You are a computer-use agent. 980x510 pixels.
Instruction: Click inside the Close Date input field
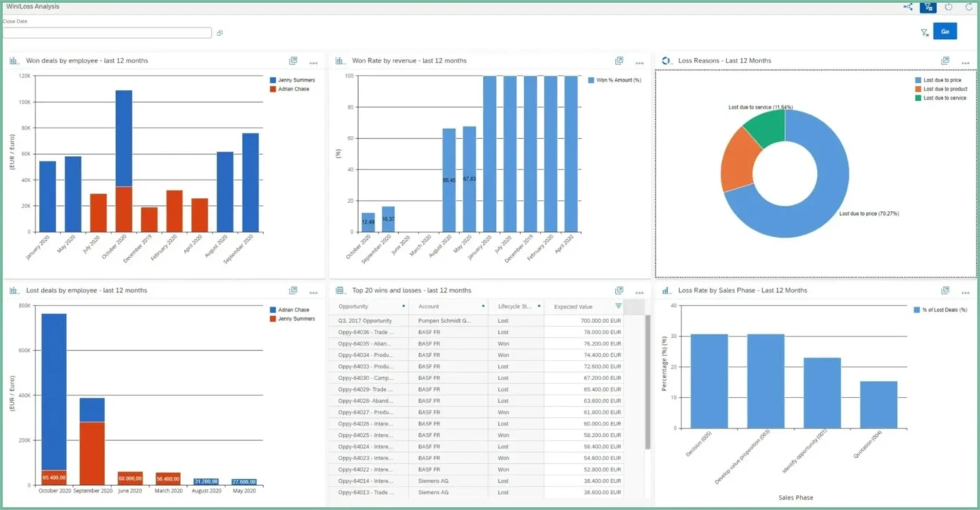click(x=106, y=32)
